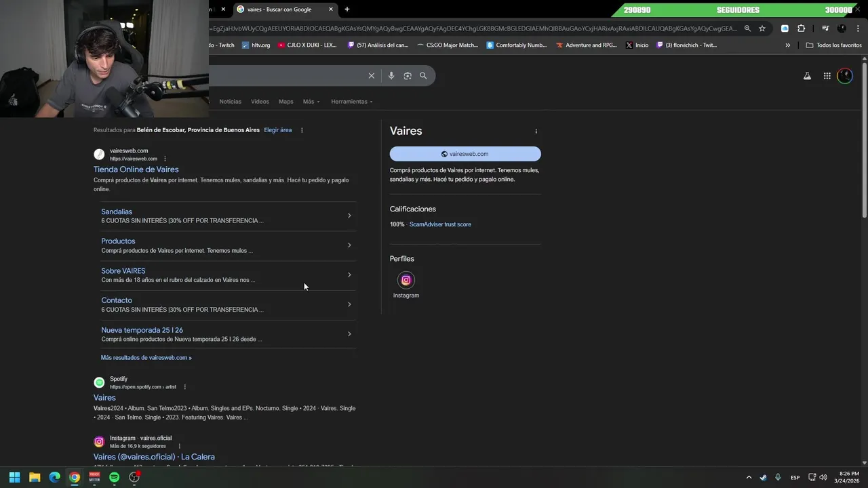Open Windows Start menu
The height and width of the screenshot is (488, 868).
pyautogui.click(x=14, y=477)
